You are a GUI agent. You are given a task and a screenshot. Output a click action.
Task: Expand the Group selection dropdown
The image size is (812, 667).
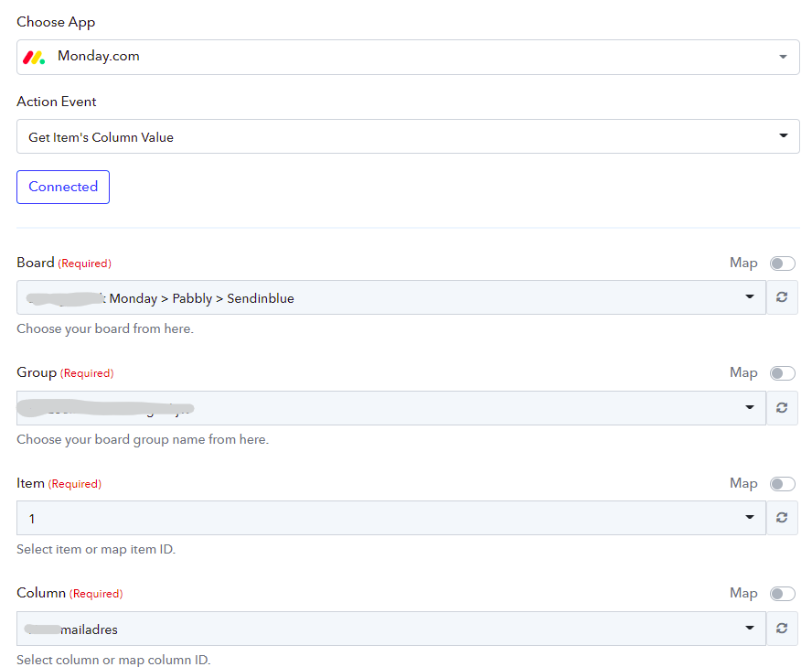[391, 408]
